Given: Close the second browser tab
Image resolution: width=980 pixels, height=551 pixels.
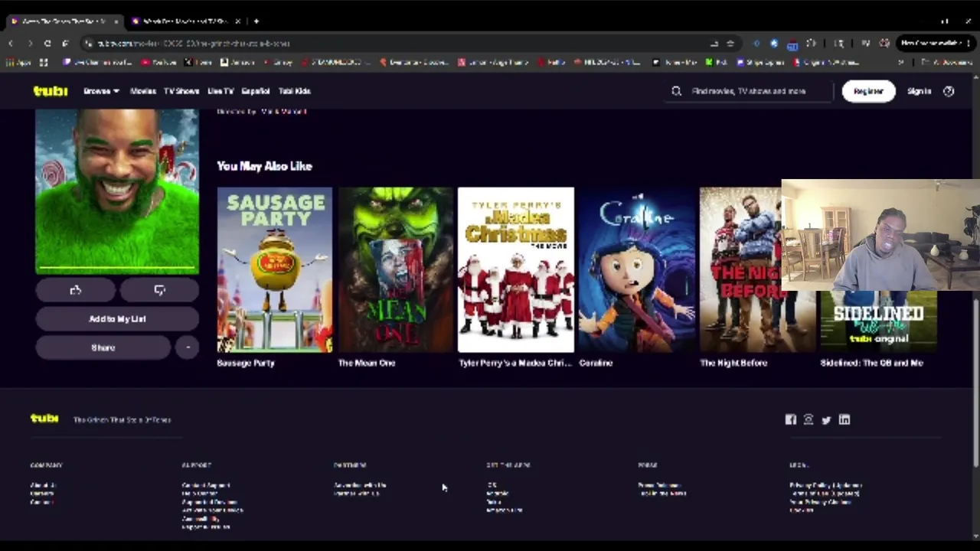Looking at the screenshot, I should [x=238, y=21].
